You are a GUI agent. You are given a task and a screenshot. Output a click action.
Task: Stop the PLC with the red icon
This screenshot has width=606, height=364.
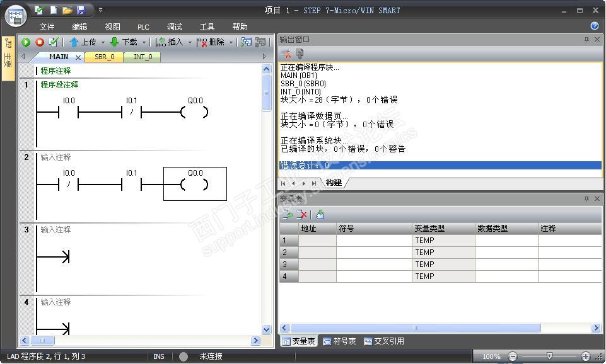tap(40, 42)
